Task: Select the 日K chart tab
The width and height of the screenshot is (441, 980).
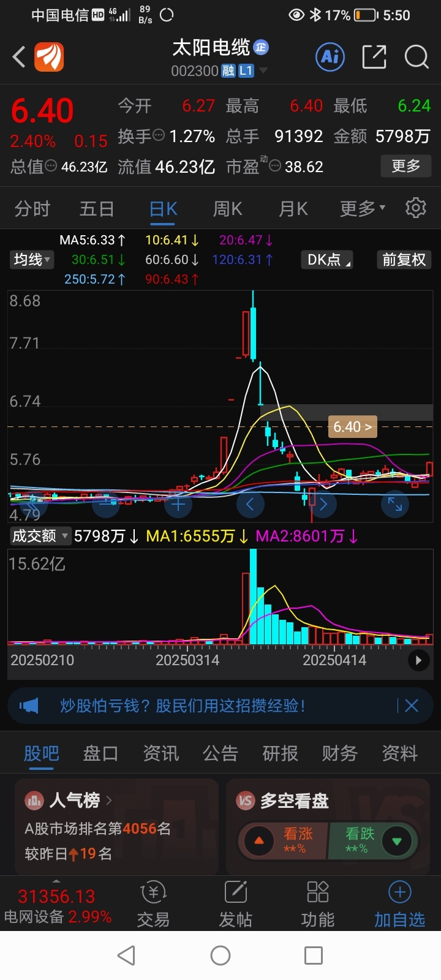Action: pyautogui.click(x=164, y=209)
